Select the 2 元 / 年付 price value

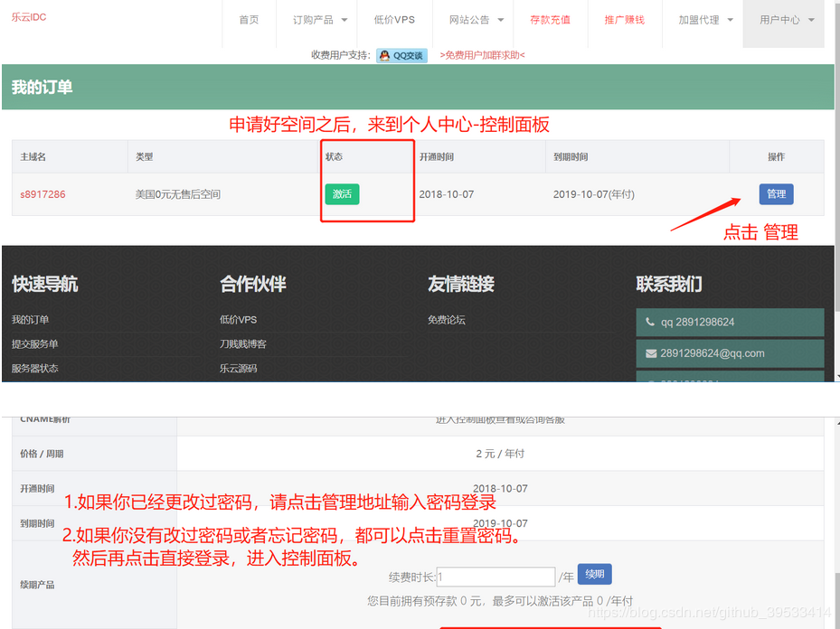coord(500,454)
